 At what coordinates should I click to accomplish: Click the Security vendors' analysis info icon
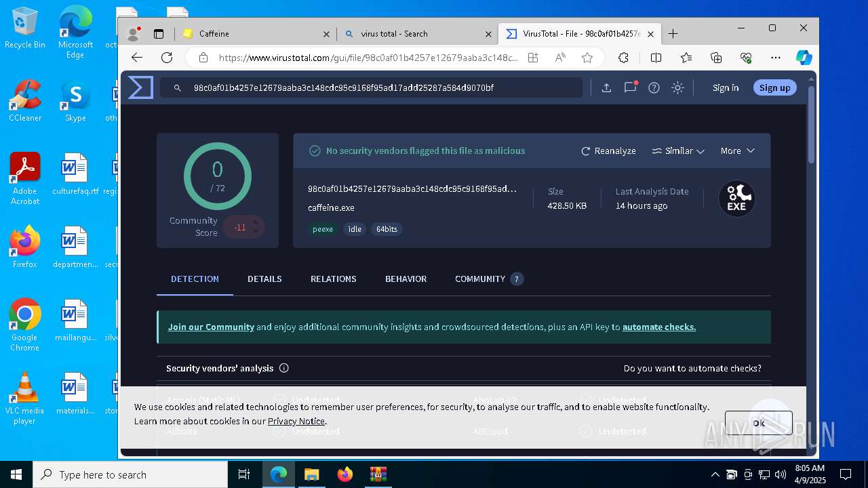pos(284,368)
